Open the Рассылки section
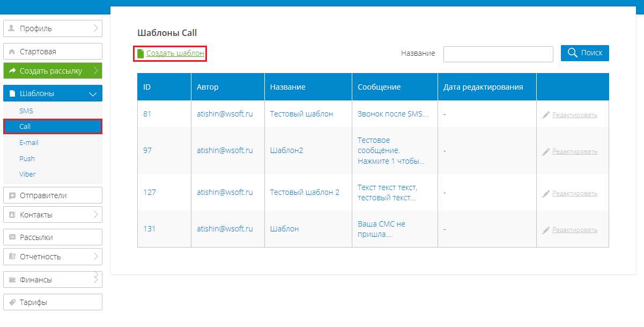 53,237
